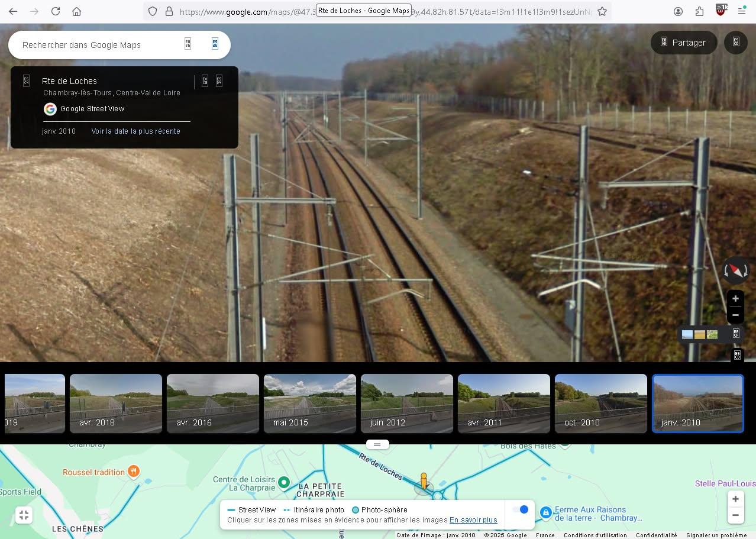The width and height of the screenshot is (756, 539).
Task: Click the '© 2025 Google' copyright text
Action: pyautogui.click(x=506, y=535)
